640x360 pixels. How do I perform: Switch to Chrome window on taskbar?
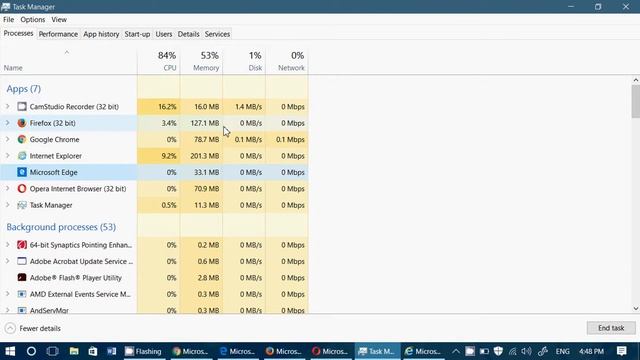click(190, 351)
